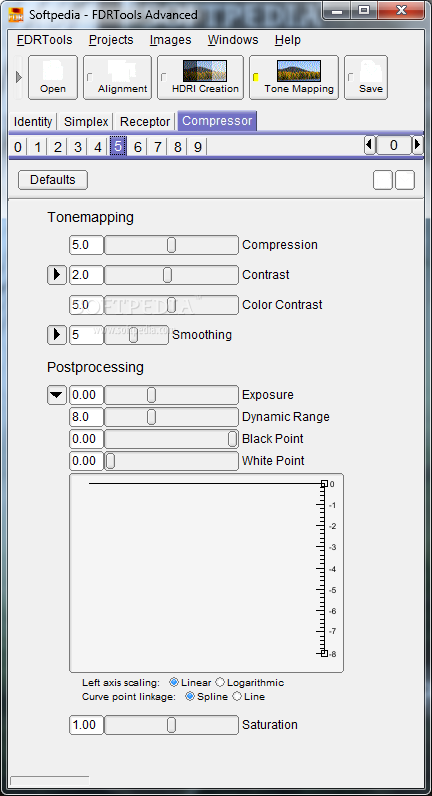Switch to the Receptor tab

[x=145, y=122]
